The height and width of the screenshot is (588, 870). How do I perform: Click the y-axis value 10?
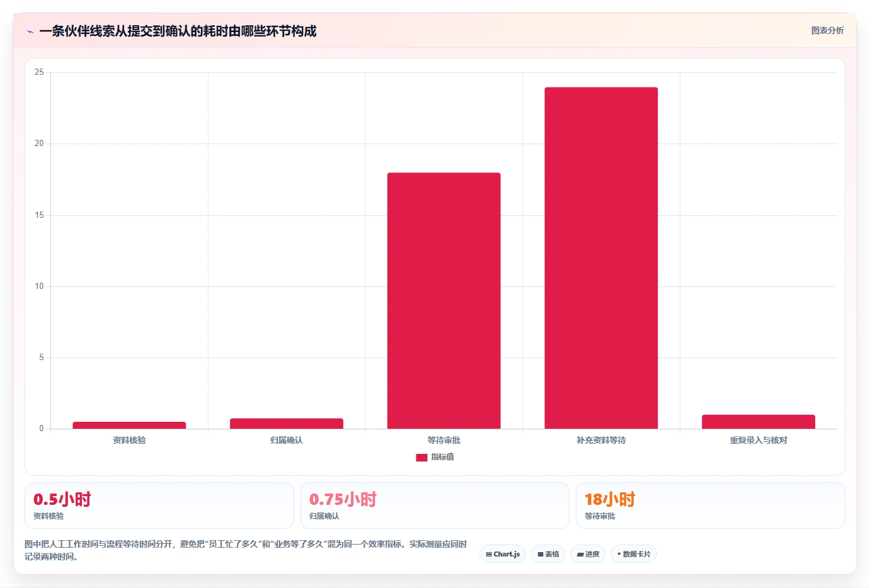click(x=39, y=286)
